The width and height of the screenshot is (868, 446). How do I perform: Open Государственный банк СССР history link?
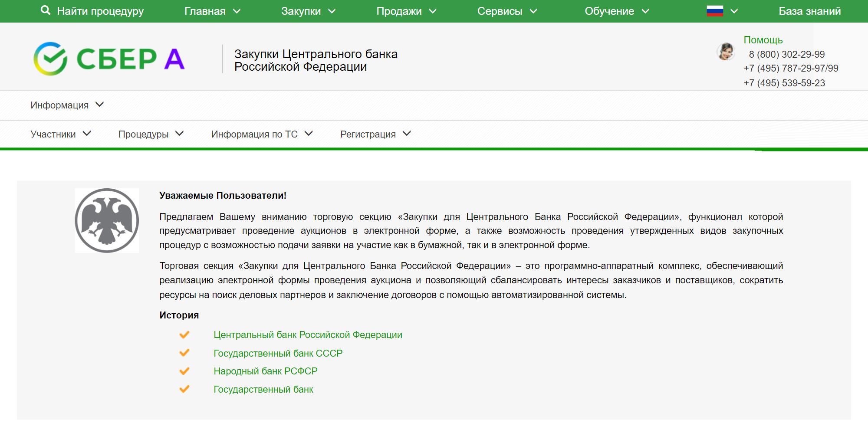[278, 353]
